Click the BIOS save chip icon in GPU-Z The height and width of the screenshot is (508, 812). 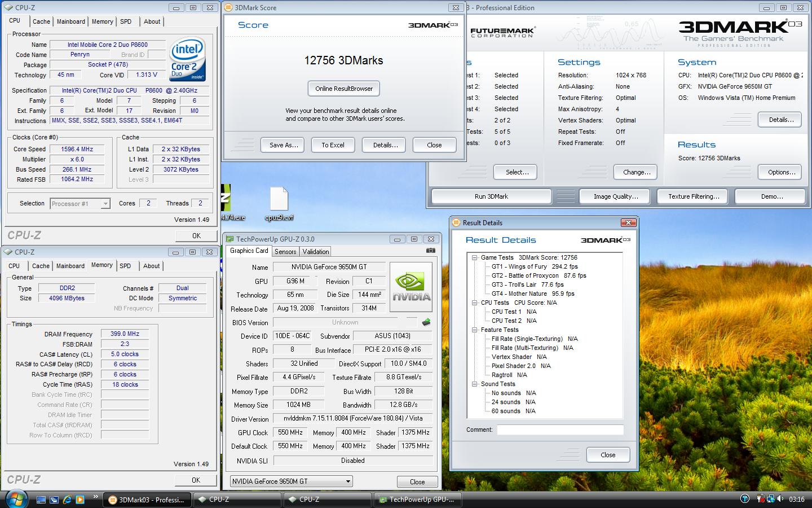click(x=426, y=322)
